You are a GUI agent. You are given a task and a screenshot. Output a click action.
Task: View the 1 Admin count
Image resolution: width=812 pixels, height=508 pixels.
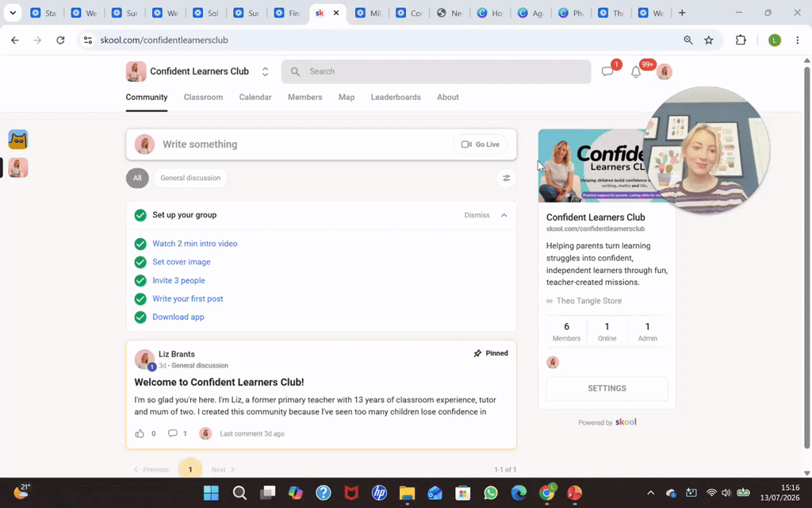click(647, 331)
